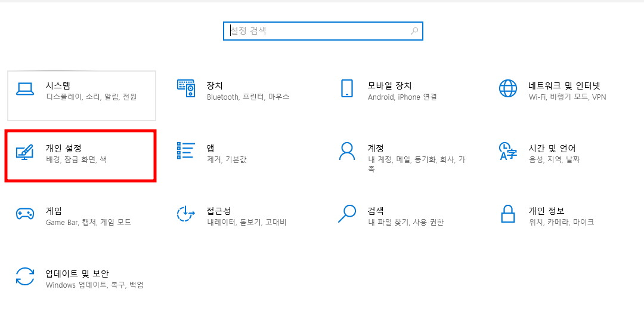The image size is (644, 311).
Task: Go to 계정 title
Action: pos(376,148)
